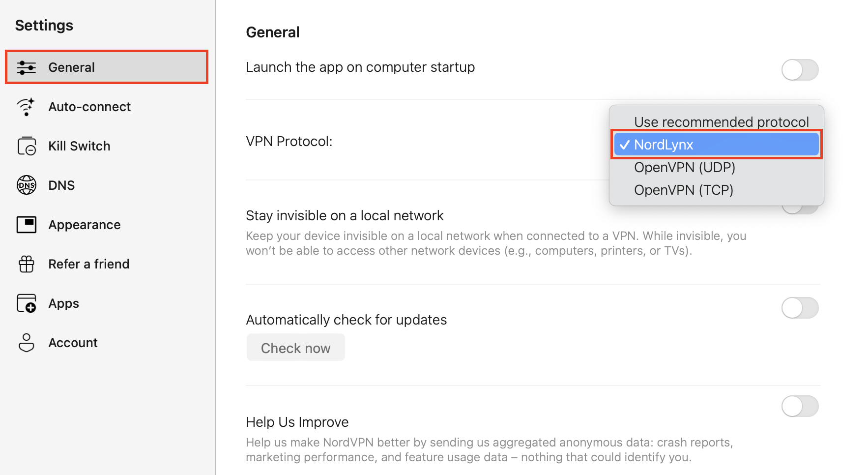Turn on the Help Us Improve toggle

[x=800, y=407]
